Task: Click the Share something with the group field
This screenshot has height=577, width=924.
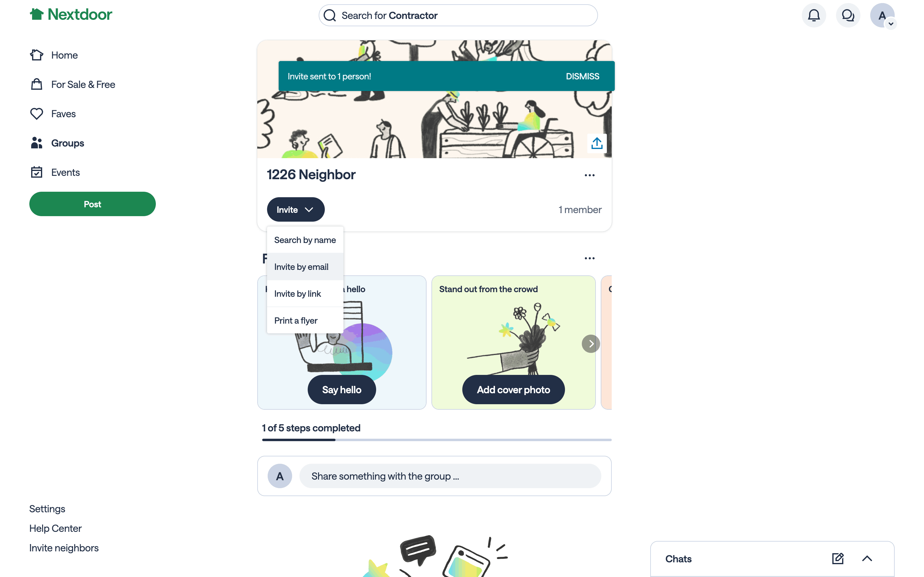Action: 450,476
